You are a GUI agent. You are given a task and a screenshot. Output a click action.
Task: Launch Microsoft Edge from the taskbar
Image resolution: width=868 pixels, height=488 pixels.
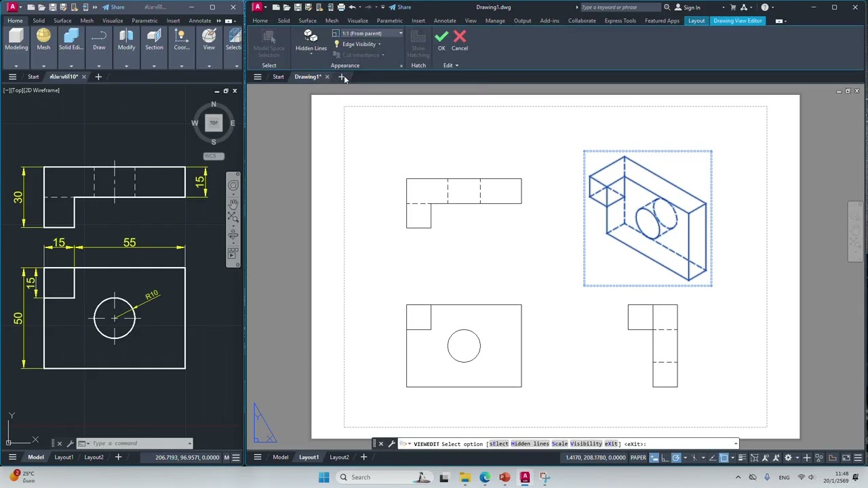pyautogui.click(x=485, y=477)
